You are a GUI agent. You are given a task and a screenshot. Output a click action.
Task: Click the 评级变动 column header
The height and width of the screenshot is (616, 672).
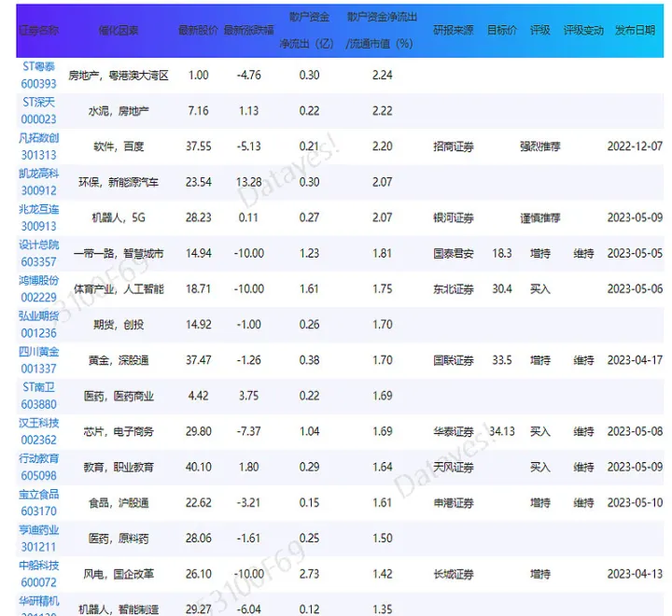tap(583, 30)
